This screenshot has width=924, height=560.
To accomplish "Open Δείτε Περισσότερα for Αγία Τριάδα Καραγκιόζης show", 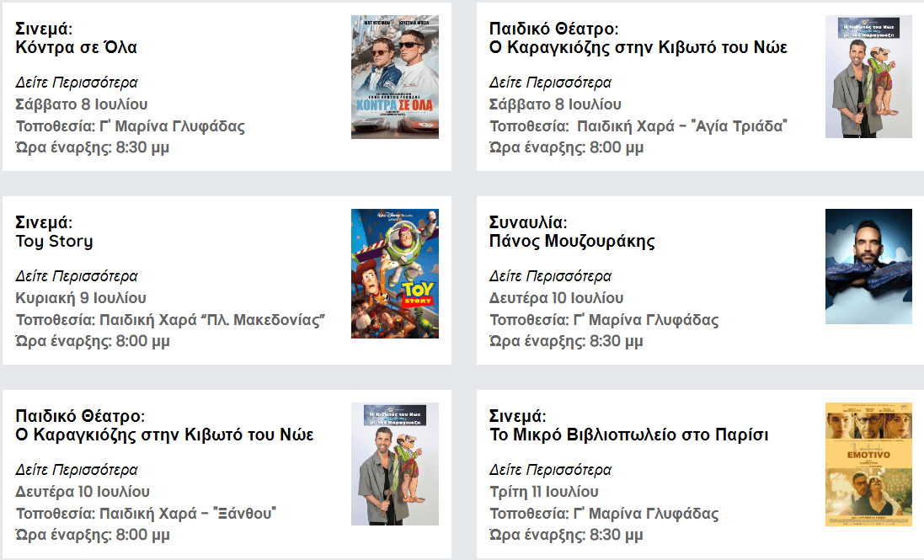I will 550,83.
